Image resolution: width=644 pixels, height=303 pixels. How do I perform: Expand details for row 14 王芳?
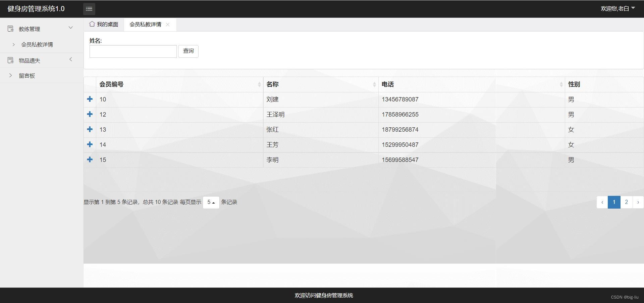pos(90,144)
